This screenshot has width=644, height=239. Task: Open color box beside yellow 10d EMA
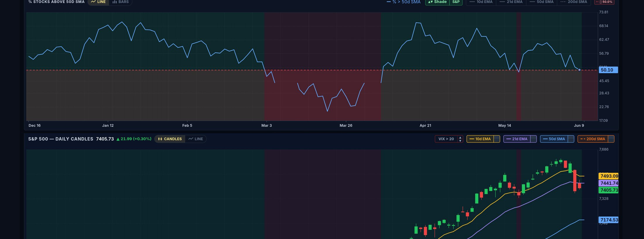pyautogui.click(x=497, y=139)
